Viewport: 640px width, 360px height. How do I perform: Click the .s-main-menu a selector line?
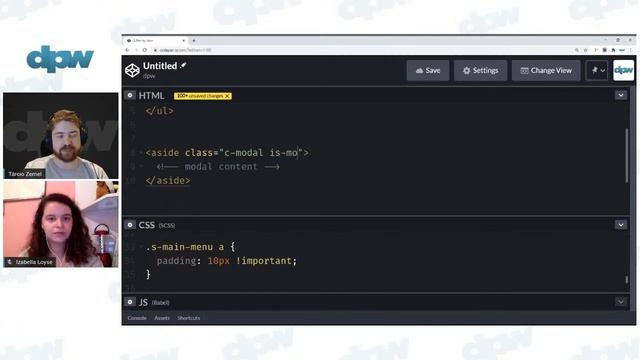(190, 247)
